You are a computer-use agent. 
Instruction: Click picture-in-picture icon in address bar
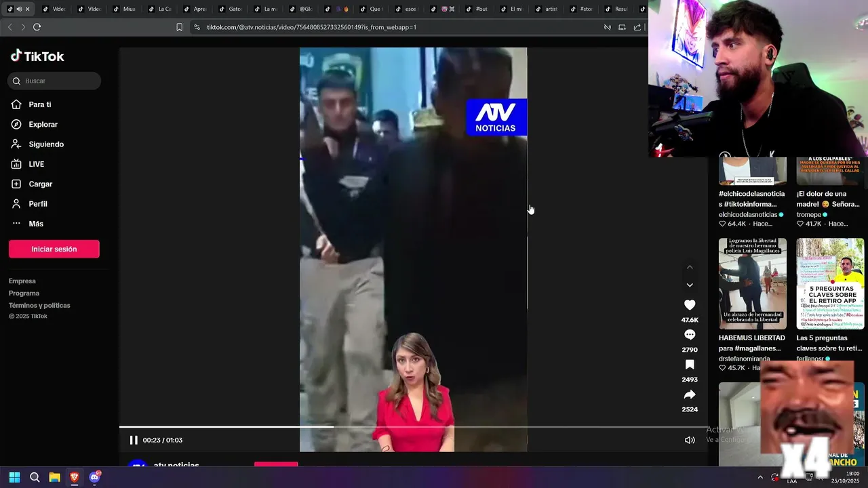pyautogui.click(x=622, y=27)
